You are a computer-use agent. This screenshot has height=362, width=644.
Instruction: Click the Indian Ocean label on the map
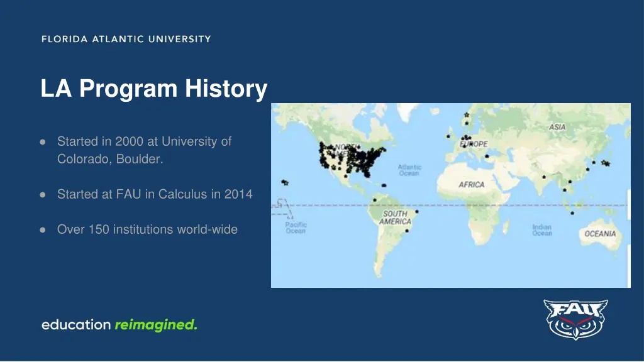(x=541, y=230)
